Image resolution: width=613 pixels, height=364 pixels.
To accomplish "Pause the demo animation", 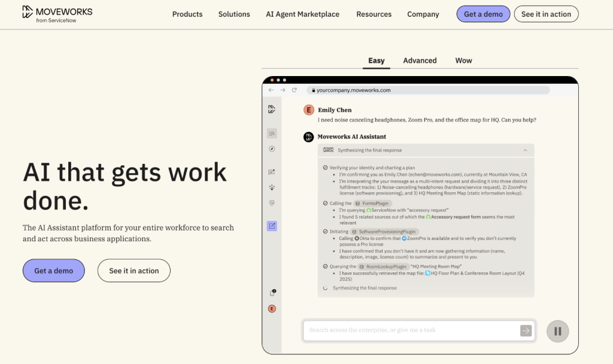I will click(x=557, y=331).
